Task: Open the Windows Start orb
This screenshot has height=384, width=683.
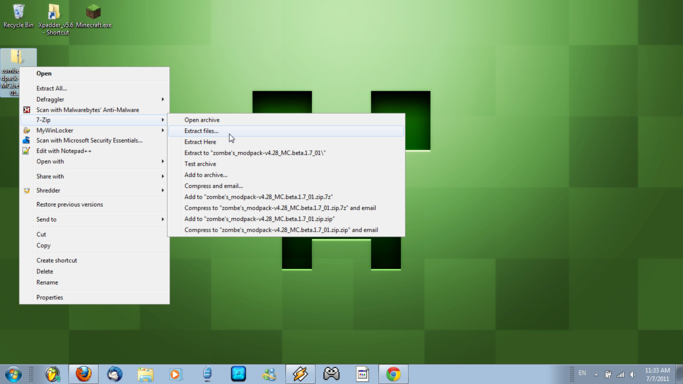Action: (x=13, y=374)
